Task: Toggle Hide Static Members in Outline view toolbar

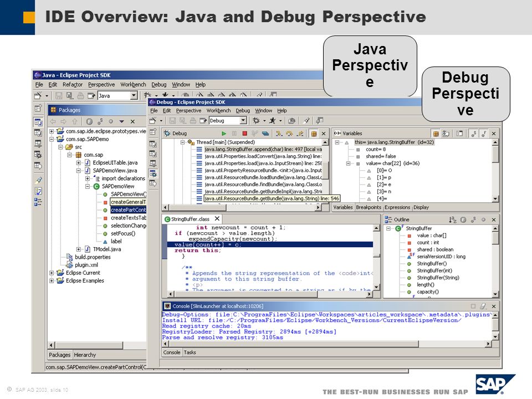Action: (473, 219)
